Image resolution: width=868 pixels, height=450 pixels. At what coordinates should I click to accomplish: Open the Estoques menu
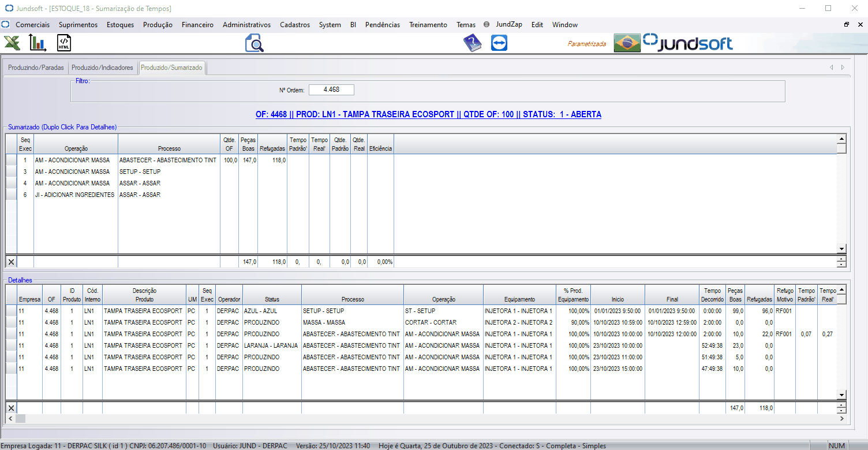(x=120, y=25)
